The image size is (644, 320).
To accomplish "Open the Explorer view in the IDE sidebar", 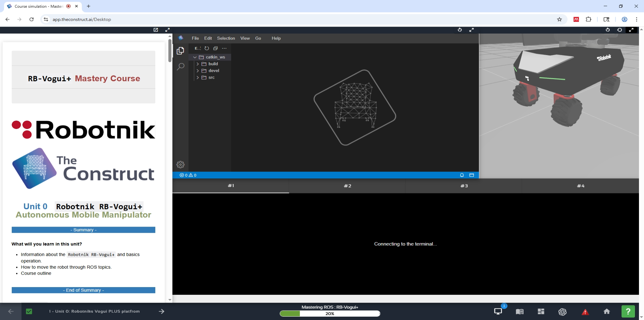I will pos(180,51).
